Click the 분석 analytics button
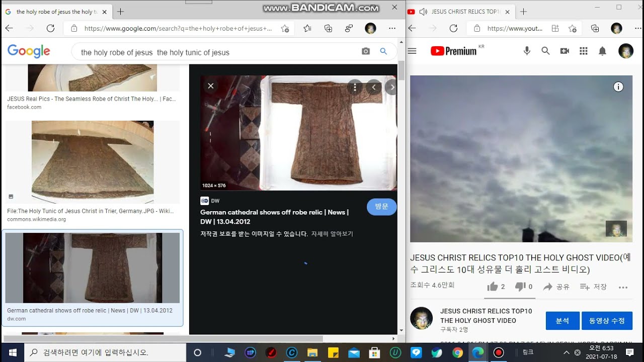 [562, 321]
